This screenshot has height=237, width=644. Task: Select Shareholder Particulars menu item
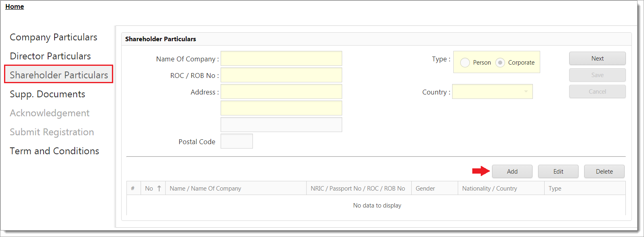click(59, 75)
